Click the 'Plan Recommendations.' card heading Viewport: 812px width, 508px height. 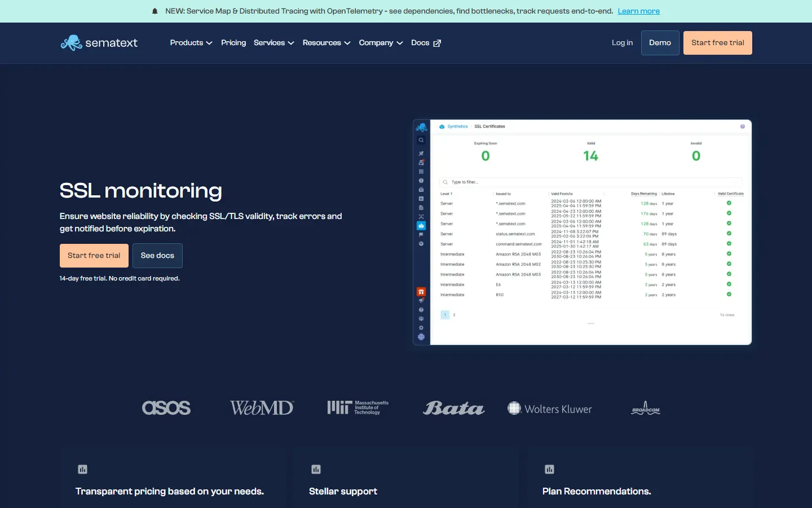point(597,492)
